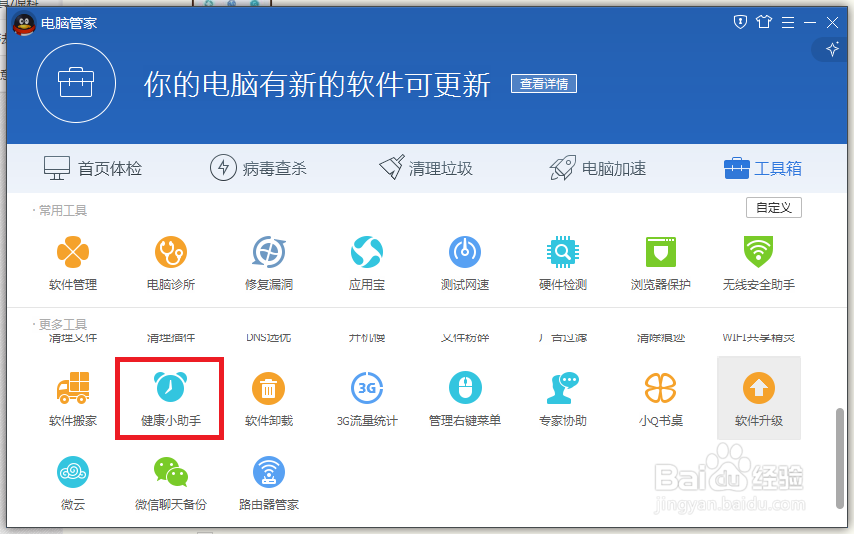Screen dimensions: 854x534
Task: Open 软件升级 tool
Action: click(x=759, y=398)
